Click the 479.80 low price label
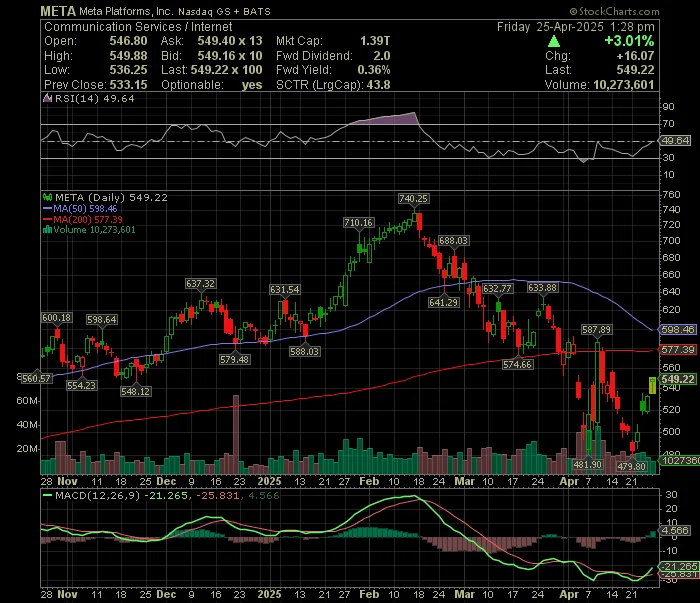 pos(632,466)
